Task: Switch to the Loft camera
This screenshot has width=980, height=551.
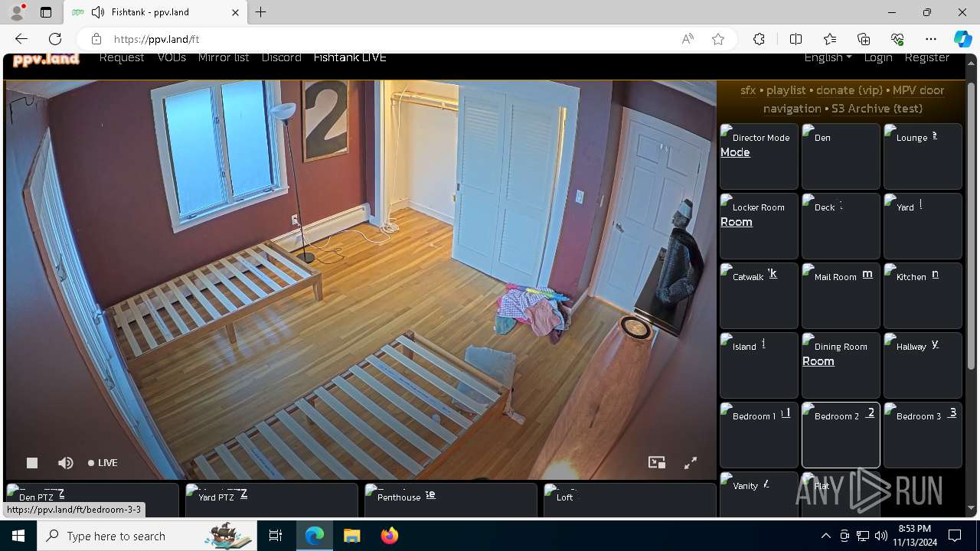Action: pos(629,500)
